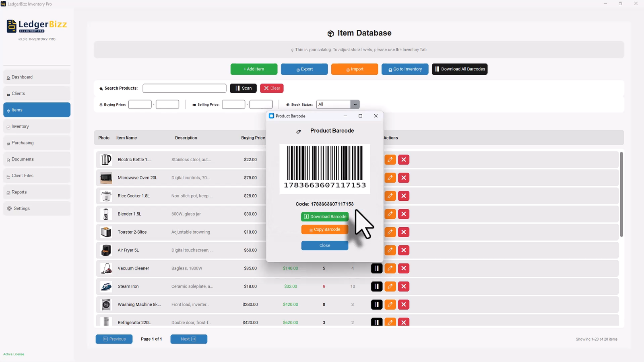This screenshot has height=362, width=644.
Task: Edit the Air Fryer 5L item
Action: pyautogui.click(x=390, y=250)
